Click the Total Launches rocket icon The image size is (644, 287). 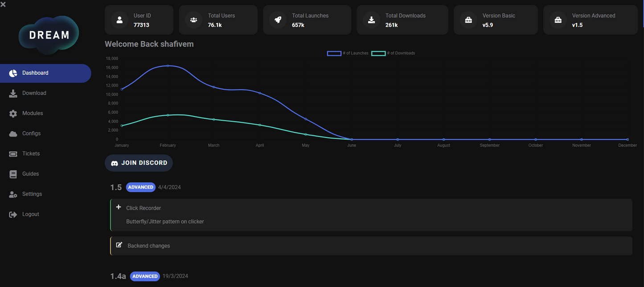(x=278, y=20)
